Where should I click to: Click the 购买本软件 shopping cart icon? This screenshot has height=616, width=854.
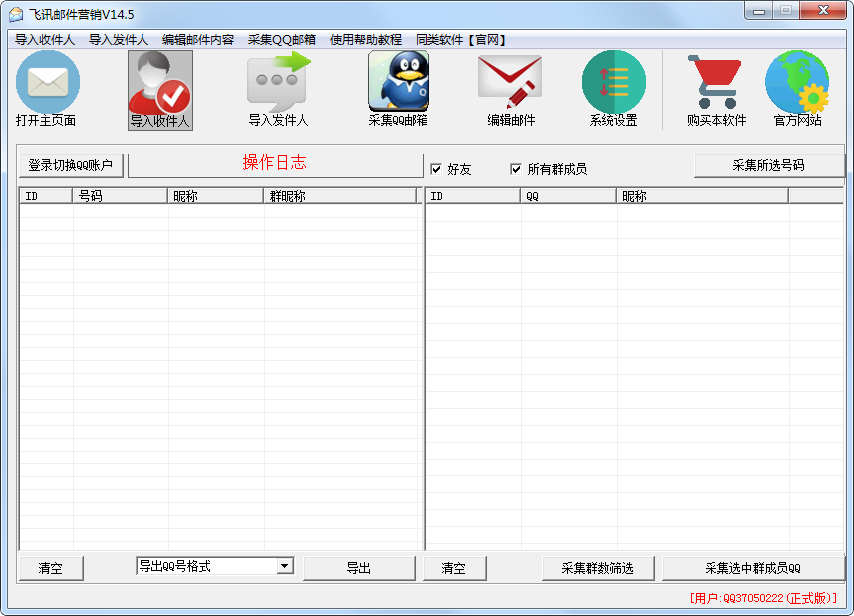(x=715, y=83)
